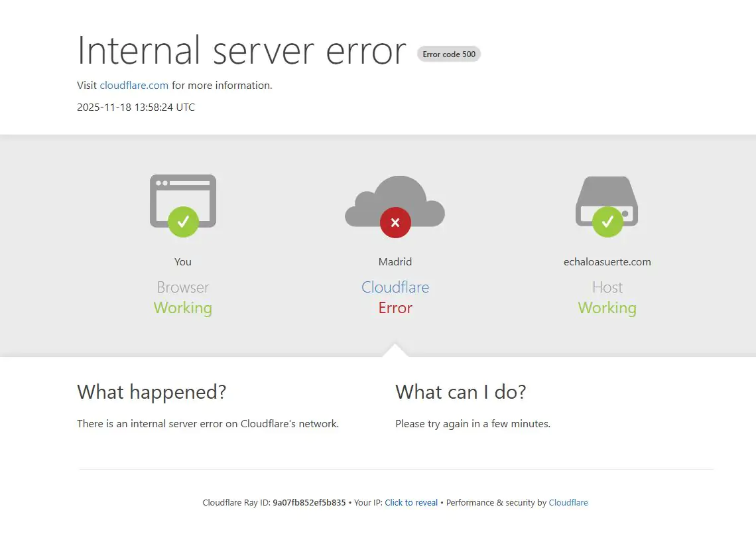Click the 'Error code 500' badge
Viewport: 756px width, 548px height.
(x=448, y=54)
